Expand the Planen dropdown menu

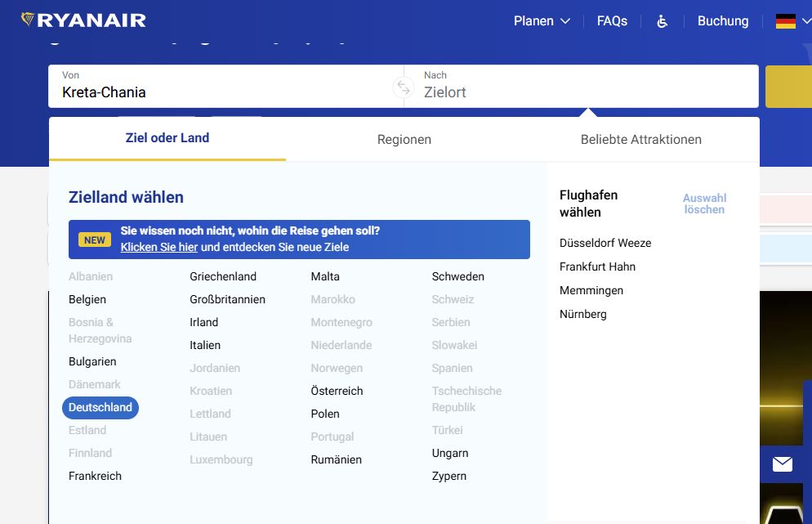click(x=541, y=21)
